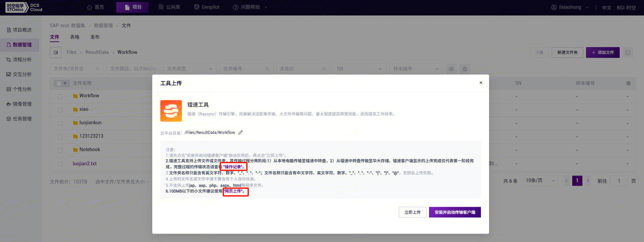Expand the 问题帮助 menu

[250, 7]
